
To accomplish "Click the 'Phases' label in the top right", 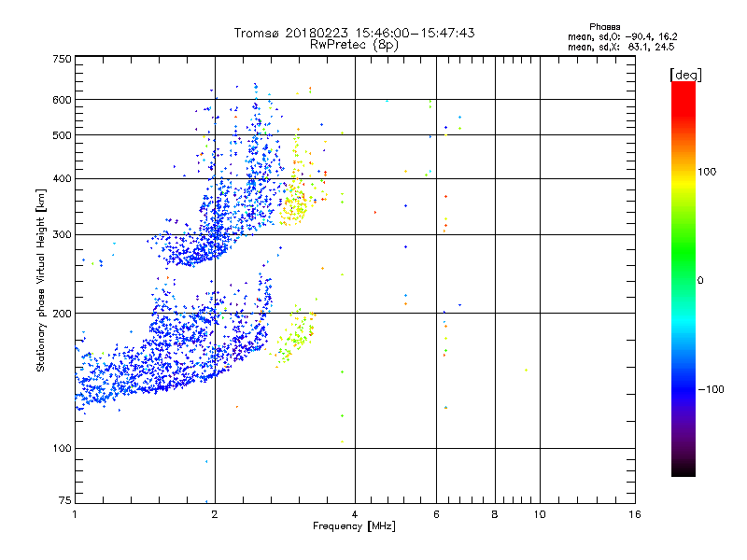I will (x=604, y=27).
